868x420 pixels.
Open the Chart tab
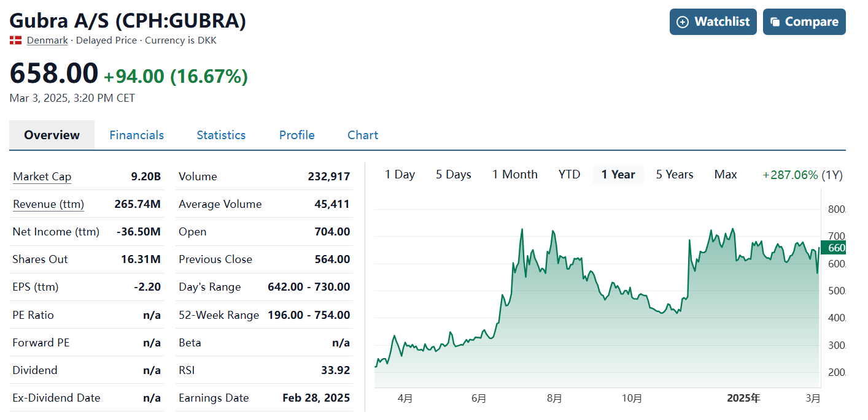point(363,135)
